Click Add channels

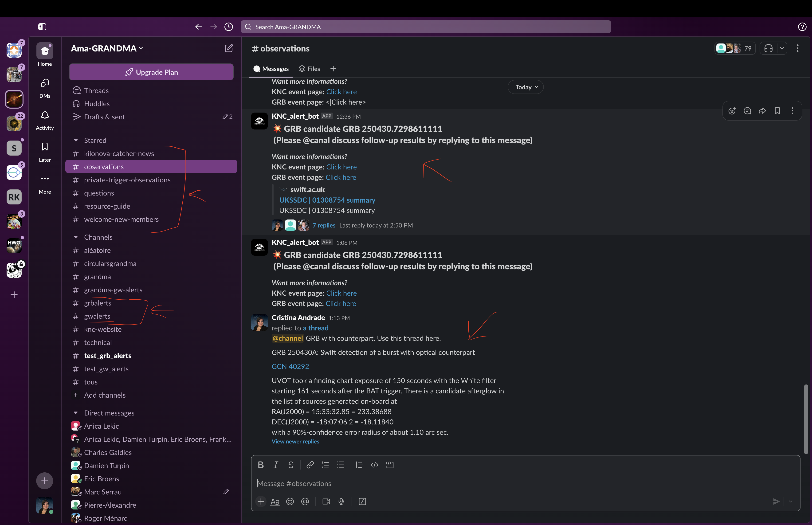pyautogui.click(x=151, y=396)
